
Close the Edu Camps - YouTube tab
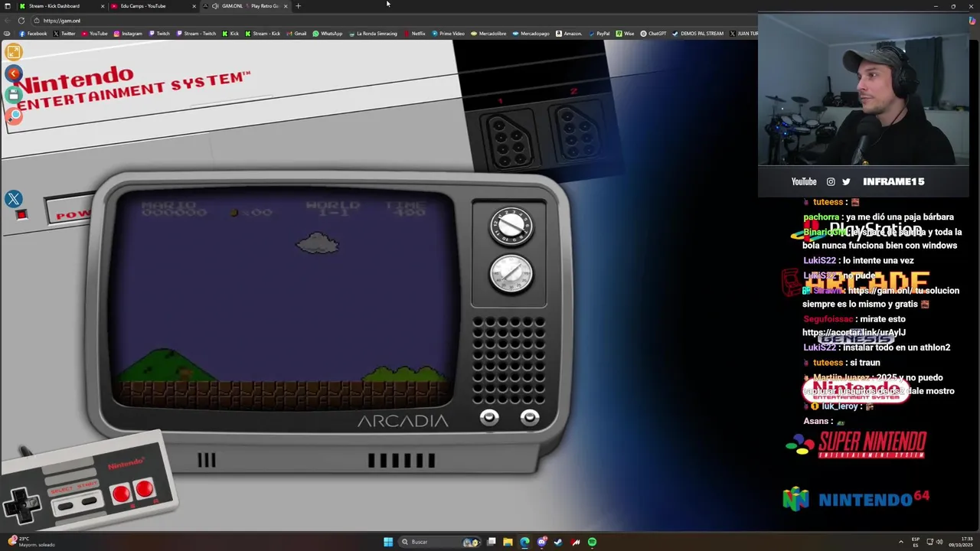click(x=194, y=6)
